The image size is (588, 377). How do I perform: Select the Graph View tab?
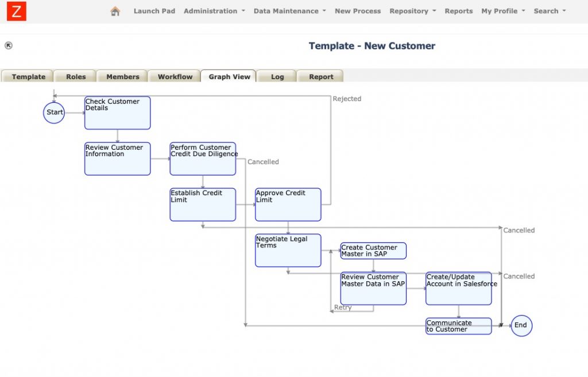[229, 76]
